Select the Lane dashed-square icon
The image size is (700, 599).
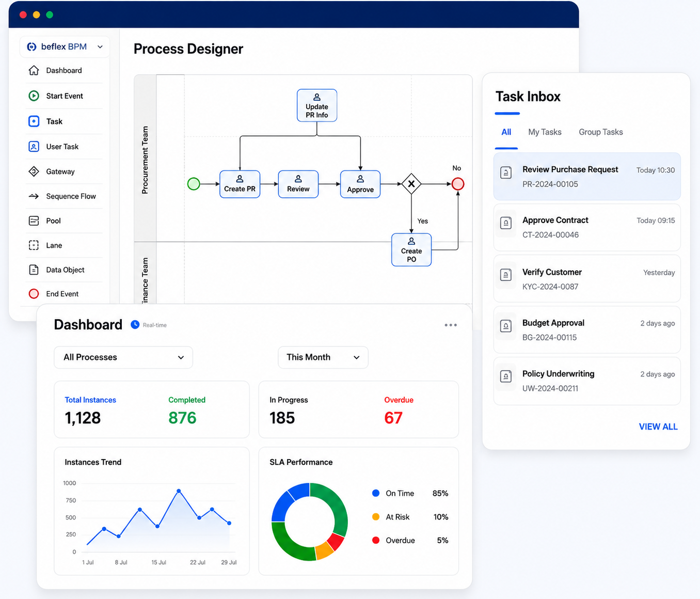(34, 245)
